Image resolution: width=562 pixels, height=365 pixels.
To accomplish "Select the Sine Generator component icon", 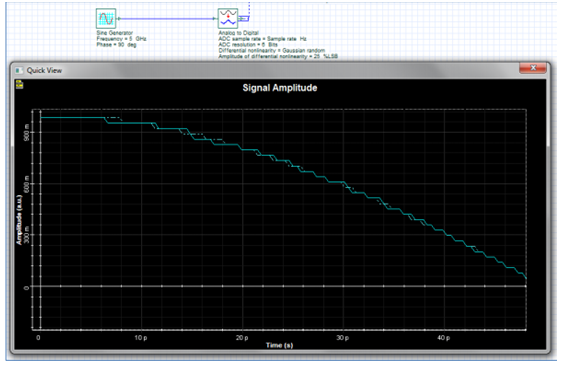I will [x=106, y=19].
